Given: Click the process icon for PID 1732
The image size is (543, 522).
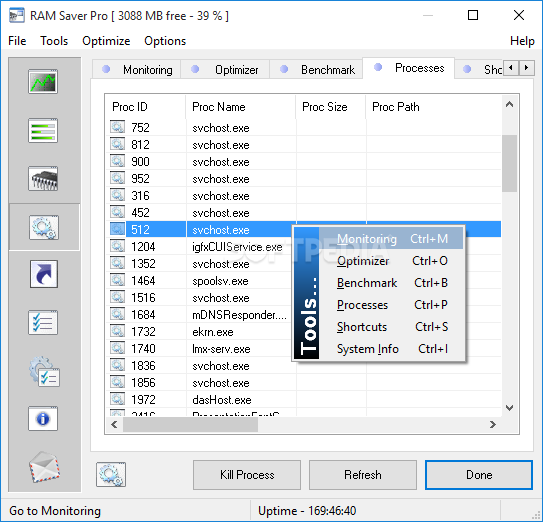Looking at the screenshot, I should [x=117, y=331].
